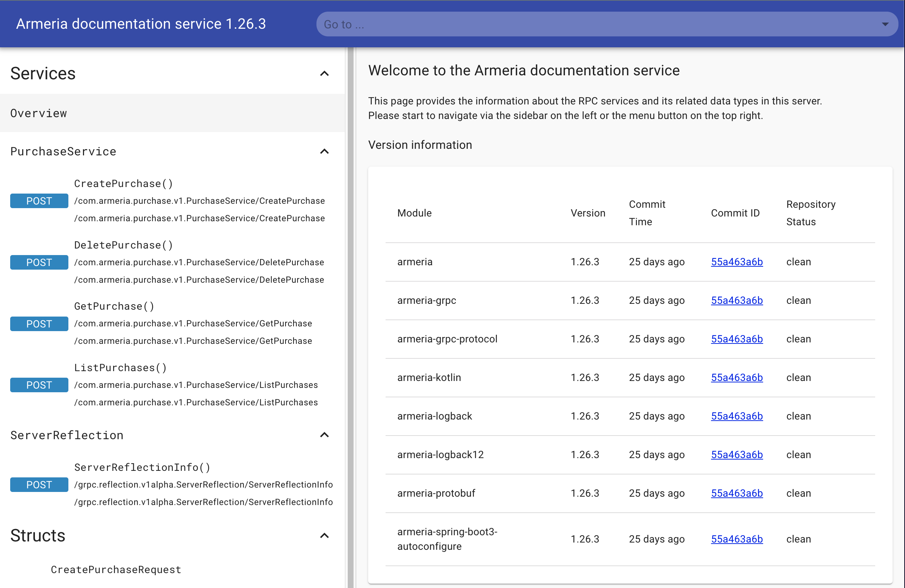Collapse the Services section chevron
This screenshot has height=588, width=905.
click(x=324, y=73)
